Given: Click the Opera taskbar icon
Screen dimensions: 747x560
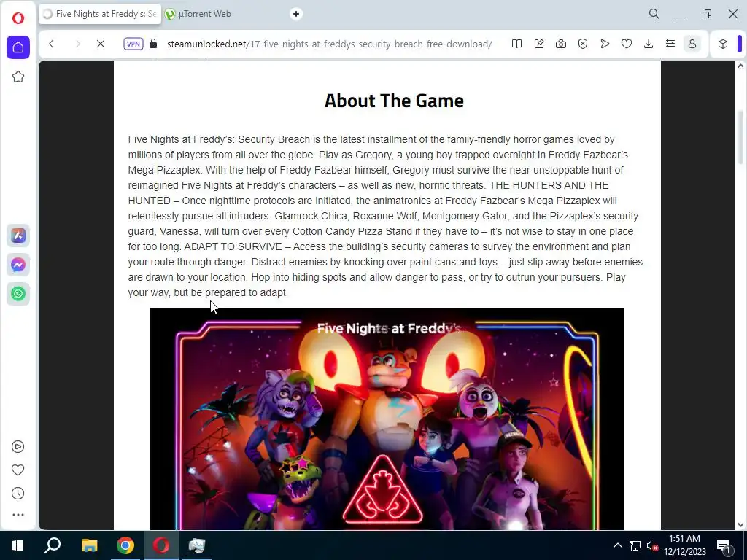Looking at the screenshot, I should [161, 545].
